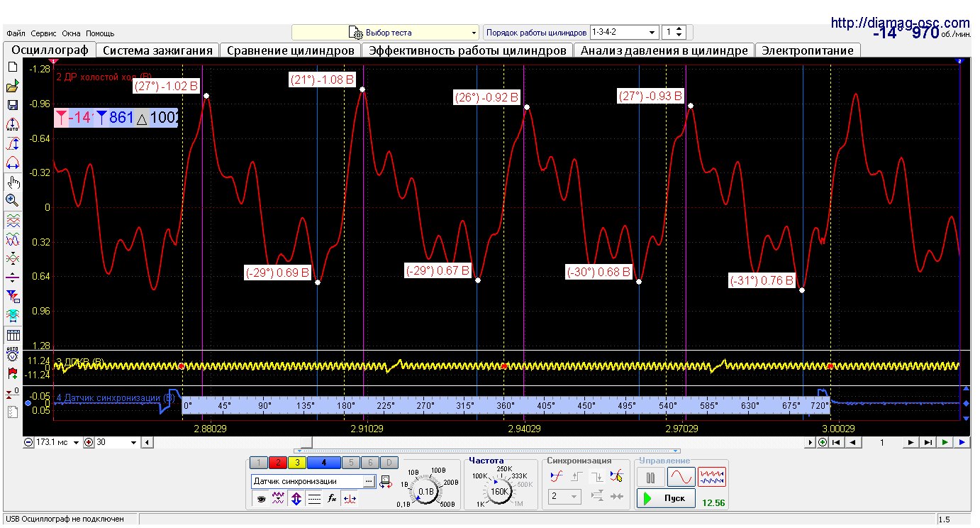Open the 173.1 мс time scale dropdown
Viewport: 980px width, 528px height.
(58, 442)
